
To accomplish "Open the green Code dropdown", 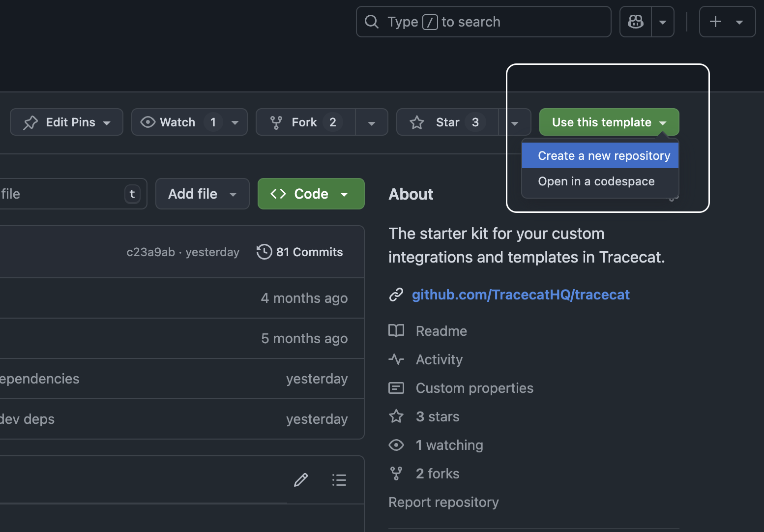I will pyautogui.click(x=311, y=194).
